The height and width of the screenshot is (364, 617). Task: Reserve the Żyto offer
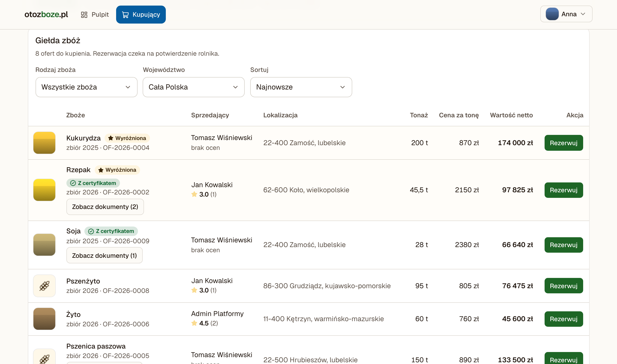click(x=564, y=319)
